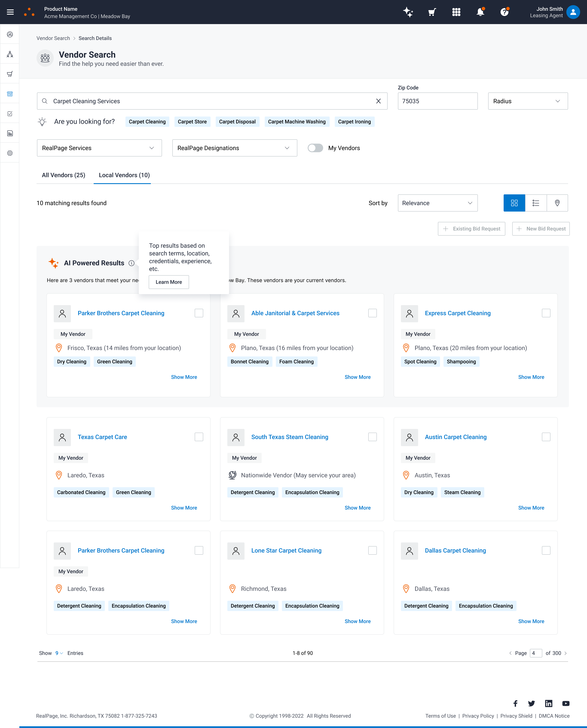Viewport: 587px width, 728px height.
Task: Go to previous page arrow
Action: click(x=510, y=653)
